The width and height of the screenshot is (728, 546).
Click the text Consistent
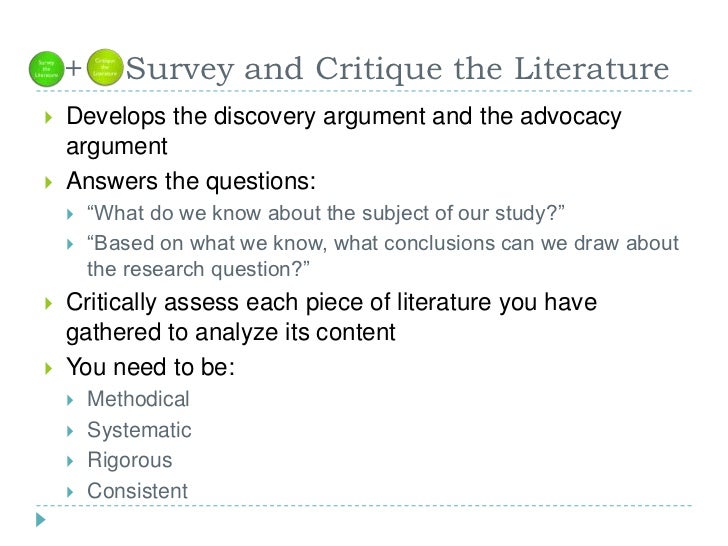pos(137,491)
